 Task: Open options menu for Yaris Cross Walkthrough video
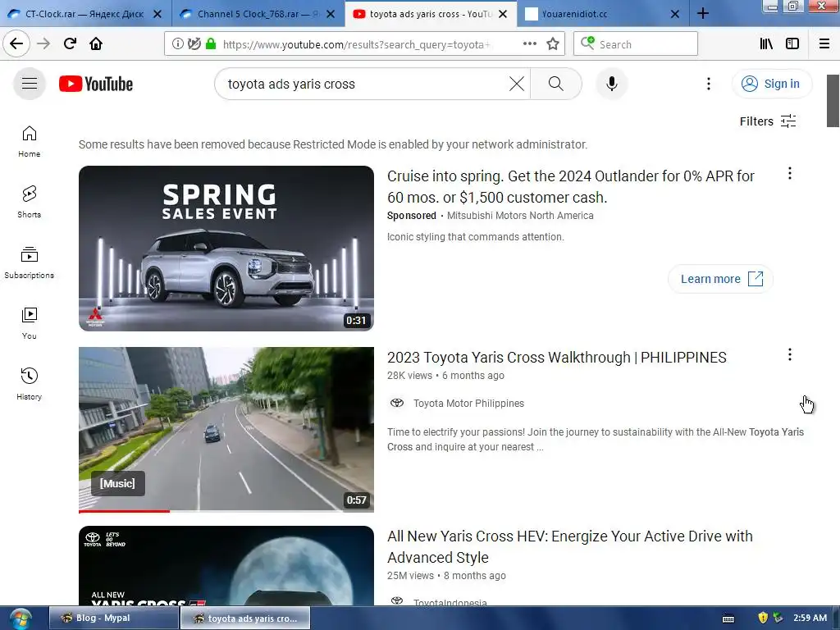click(x=790, y=354)
